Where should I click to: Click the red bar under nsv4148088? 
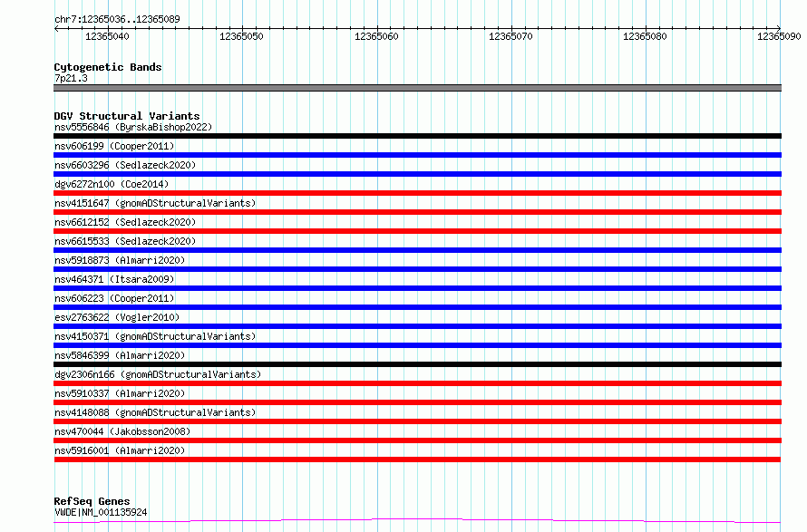pyautogui.click(x=417, y=421)
